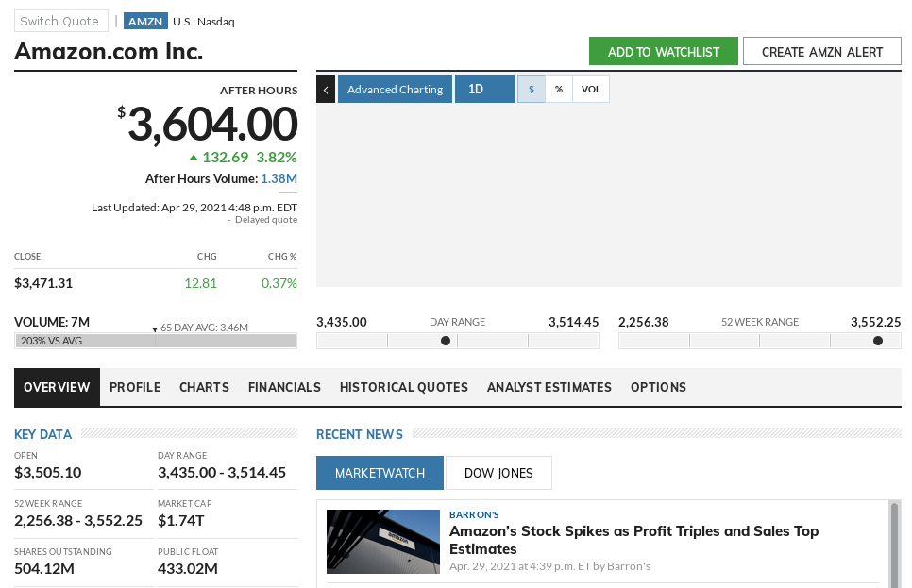
Task: Click the close price $3,471.31
Action: click(43, 283)
